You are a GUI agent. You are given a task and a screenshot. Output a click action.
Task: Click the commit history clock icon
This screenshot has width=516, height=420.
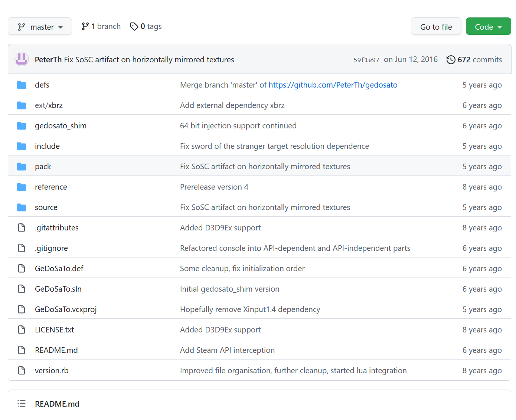tap(451, 60)
